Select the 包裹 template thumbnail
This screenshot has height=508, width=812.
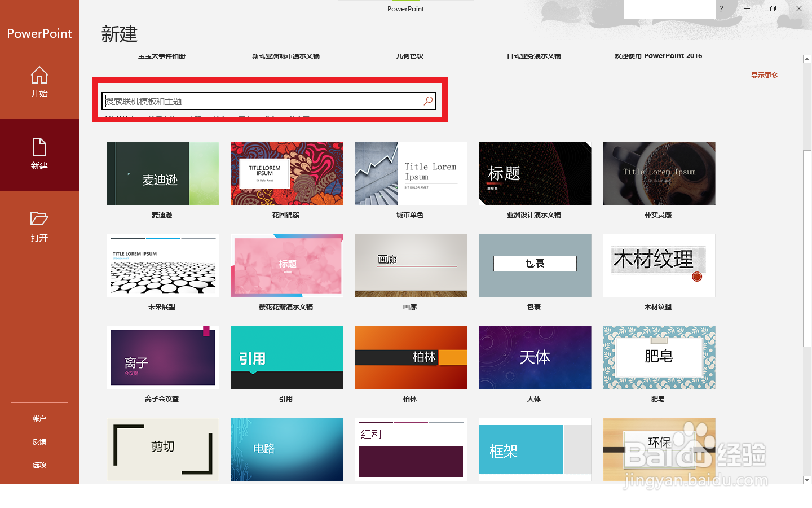535,265
